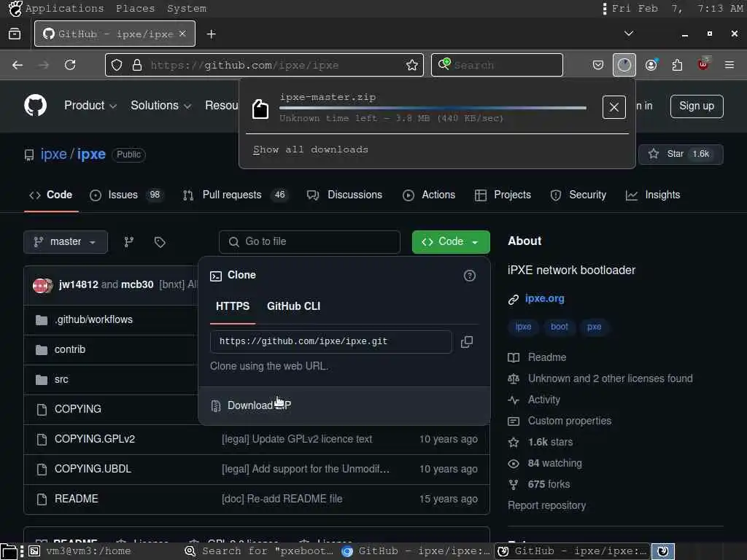
Task: Expand the Solutions menu
Action: (160, 105)
